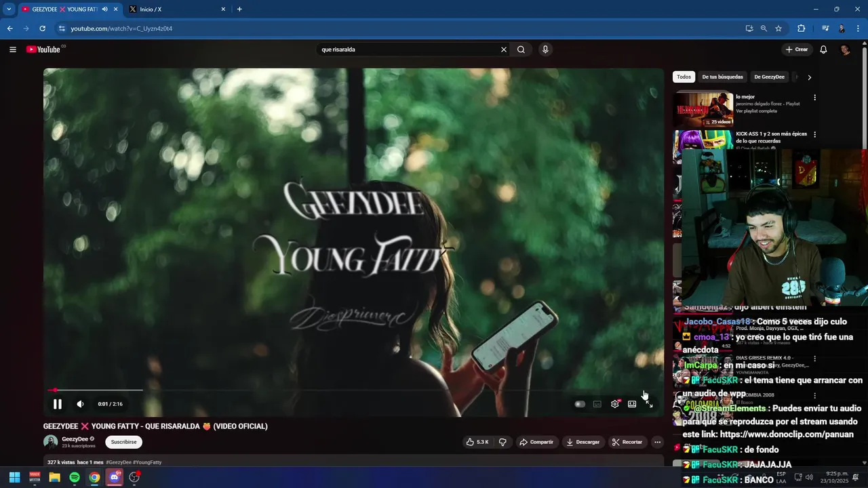Open the Crear menu

click(x=797, y=49)
